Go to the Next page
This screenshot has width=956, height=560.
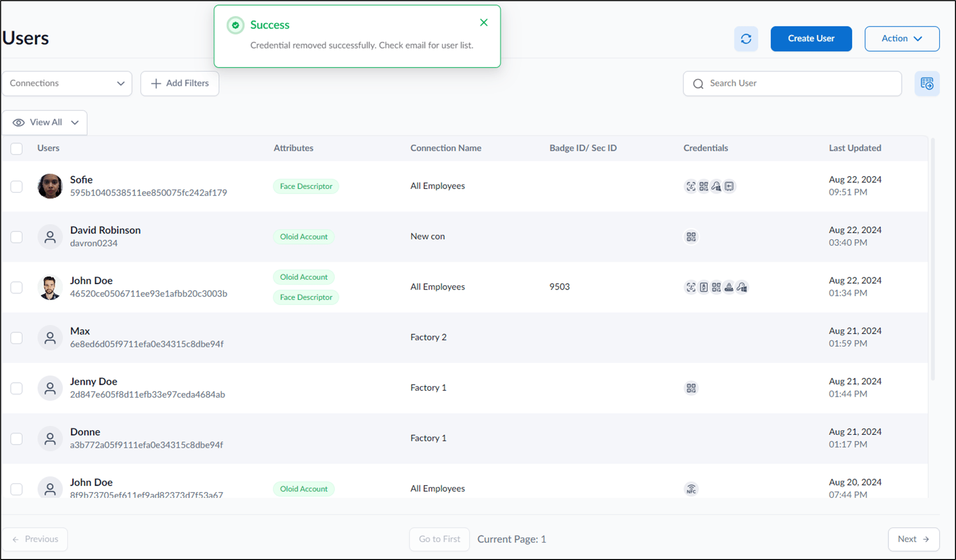pos(913,539)
